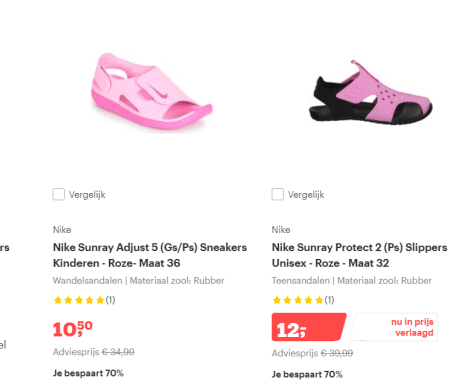Click review count (1) on Protect 2
Image resolution: width=475 pixels, height=386 pixels.
[329, 300]
